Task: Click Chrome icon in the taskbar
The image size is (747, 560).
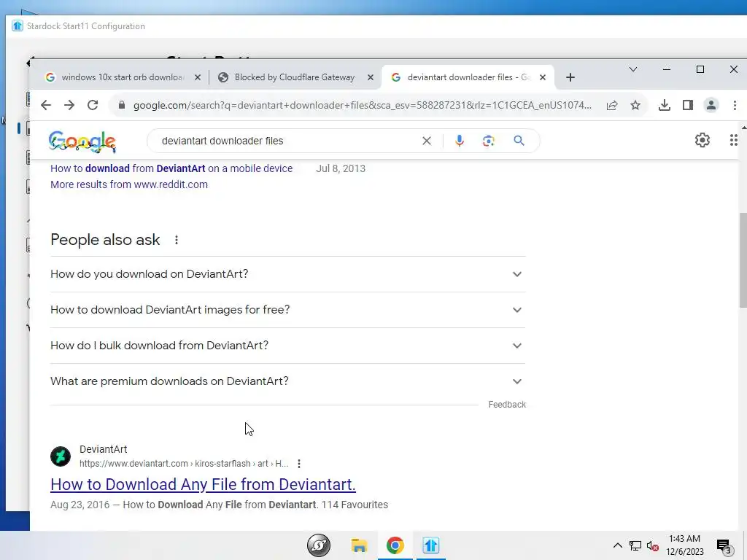Action: tap(395, 545)
